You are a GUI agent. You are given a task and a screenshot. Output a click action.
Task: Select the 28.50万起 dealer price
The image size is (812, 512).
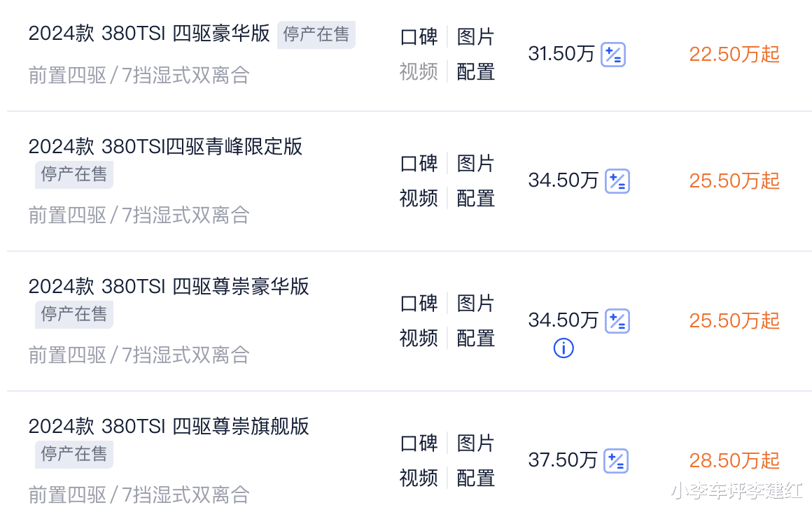(x=734, y=461)
